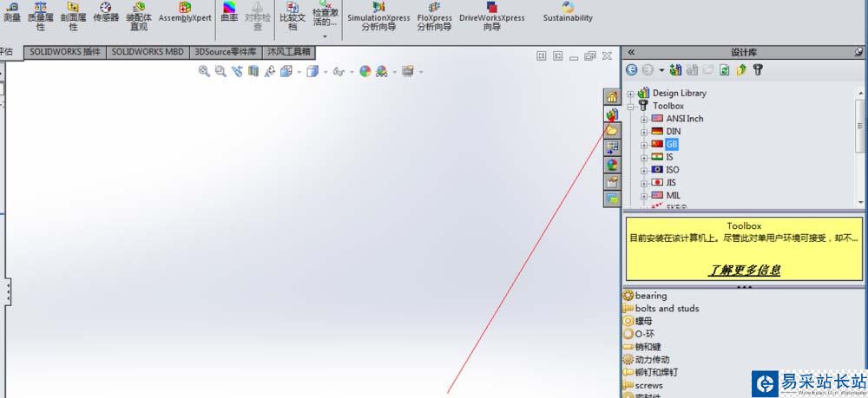The height and width of the screenshot is (398, 868).
Task: Expand the Design Library tree node
Action: [630, 94]
